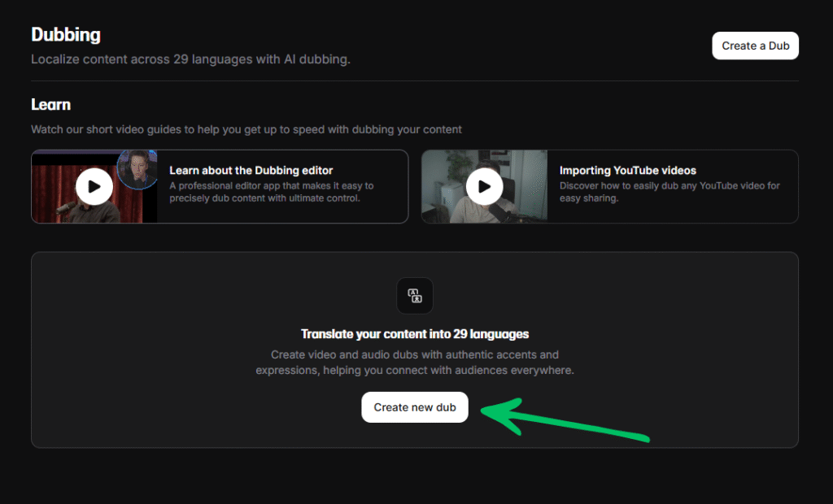This screenshot has height=504, width=833.
Task: Click the professional editor app description text
Action: click(x=271, y=192)
